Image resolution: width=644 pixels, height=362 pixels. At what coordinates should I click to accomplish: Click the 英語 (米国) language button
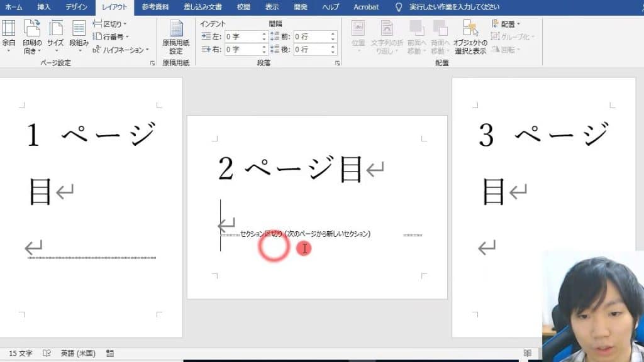tap(77, 354)
